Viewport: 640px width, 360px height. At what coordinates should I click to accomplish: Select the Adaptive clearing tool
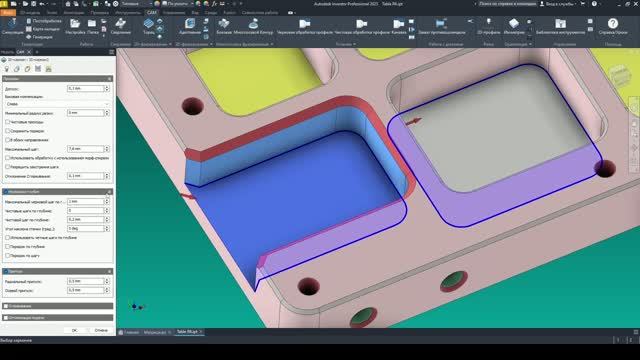189,26
